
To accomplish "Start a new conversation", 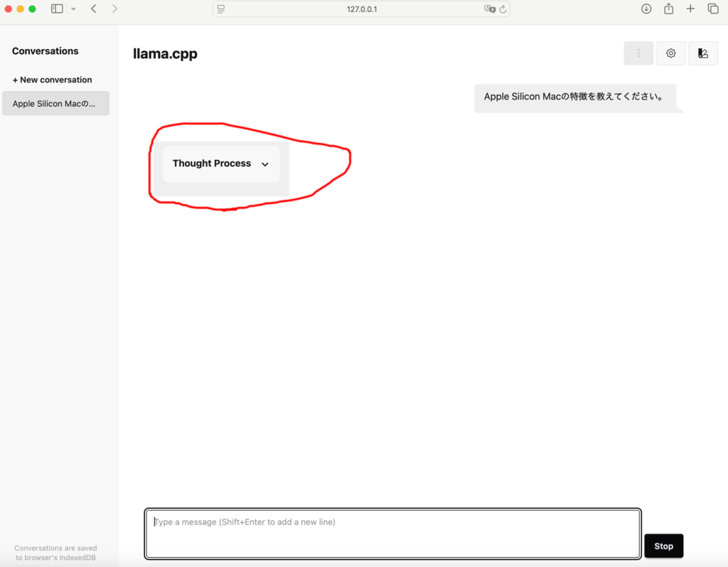I will 52,80.
